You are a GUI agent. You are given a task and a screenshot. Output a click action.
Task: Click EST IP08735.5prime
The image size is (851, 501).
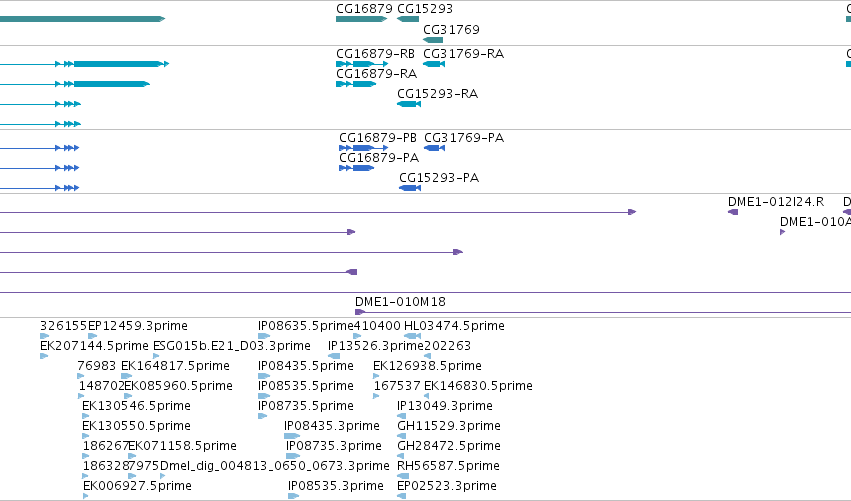306,406
